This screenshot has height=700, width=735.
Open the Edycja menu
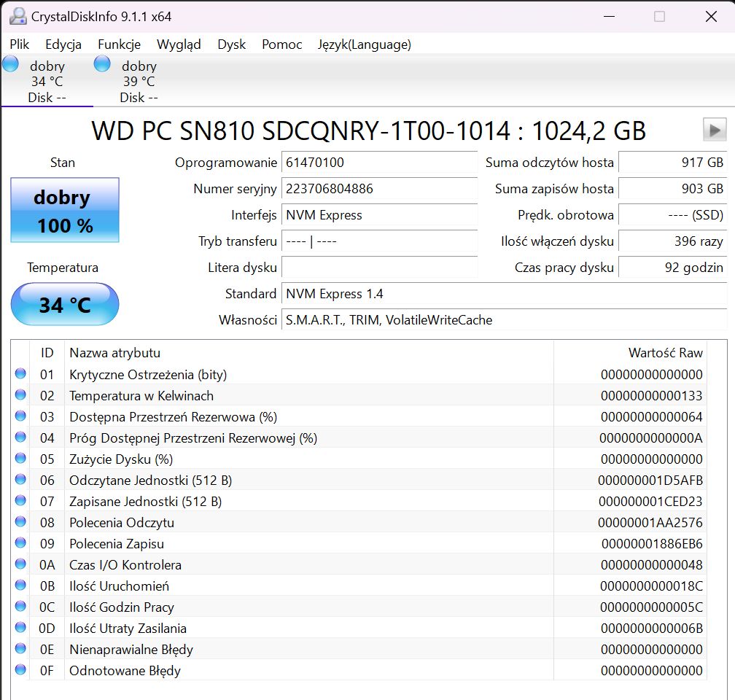point(63,44)
